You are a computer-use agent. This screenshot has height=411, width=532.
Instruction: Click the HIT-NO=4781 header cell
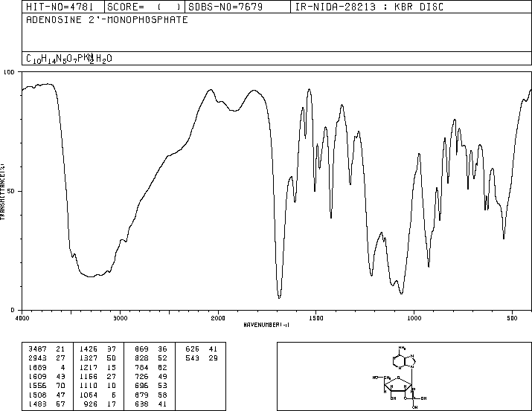pos(63,7)
